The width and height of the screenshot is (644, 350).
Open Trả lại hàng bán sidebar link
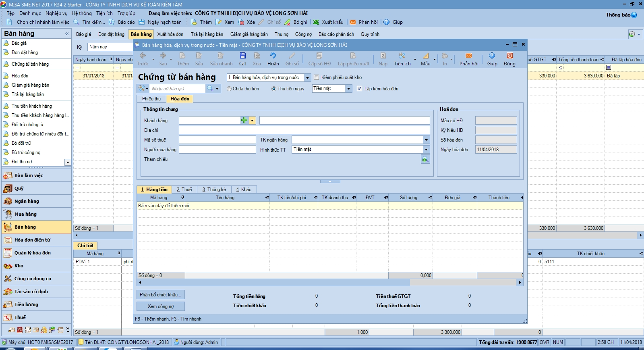coord(27,94)
